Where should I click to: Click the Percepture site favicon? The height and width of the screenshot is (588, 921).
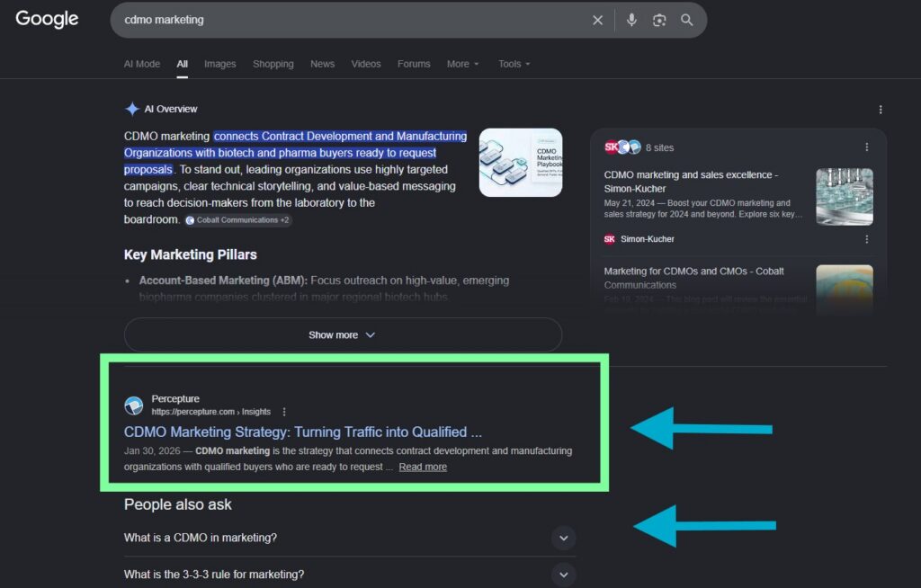134,405
